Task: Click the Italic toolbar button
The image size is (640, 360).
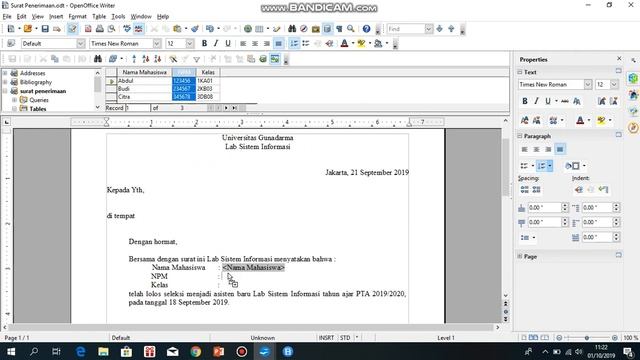Action: tap(216, 43)
